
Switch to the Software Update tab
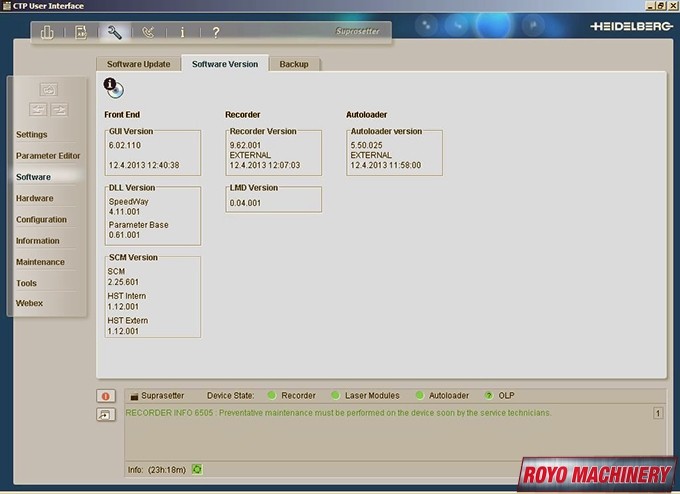(x=138, y=64)
